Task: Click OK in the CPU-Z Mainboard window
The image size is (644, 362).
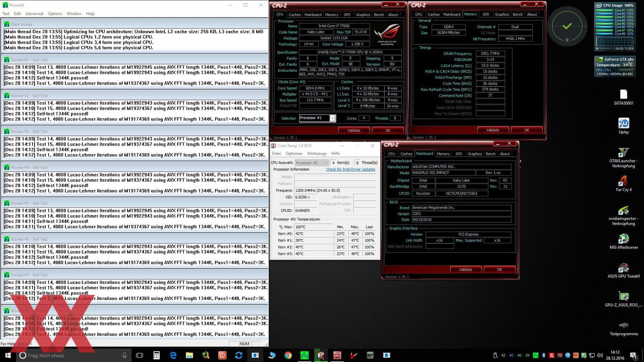Action: click(x=500, y=270)
